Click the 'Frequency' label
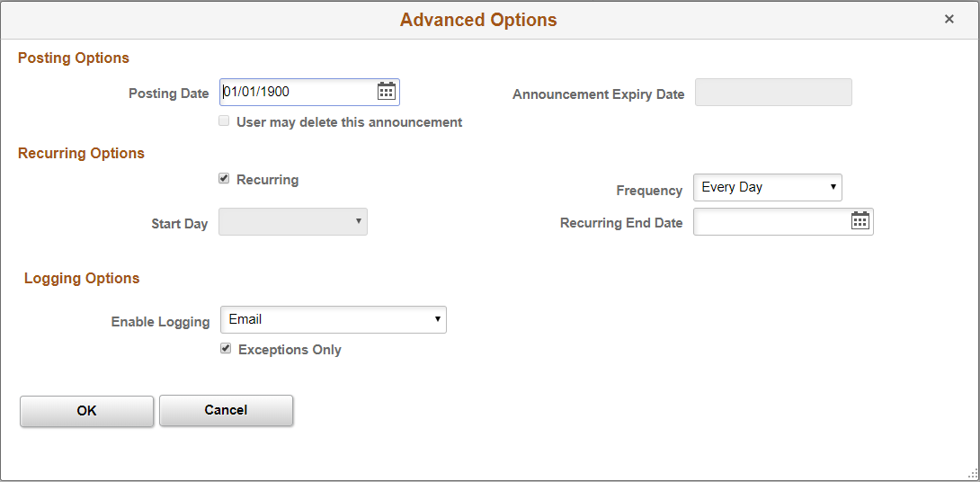Viewport: 980px width, 482px height. [649, 191]
